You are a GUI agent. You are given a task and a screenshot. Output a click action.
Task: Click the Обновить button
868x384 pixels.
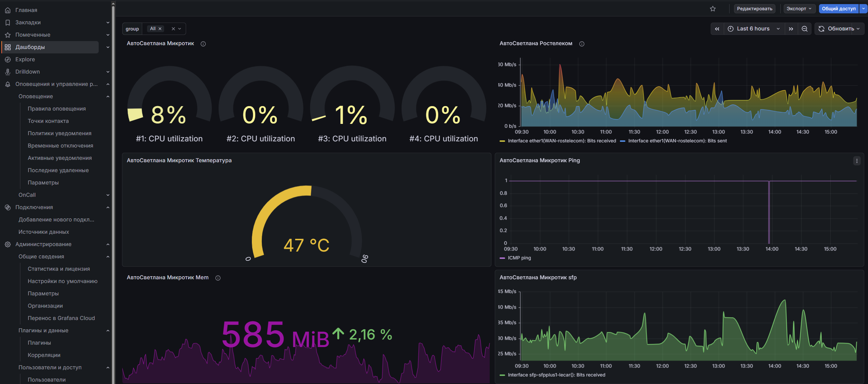click(836, 29)
